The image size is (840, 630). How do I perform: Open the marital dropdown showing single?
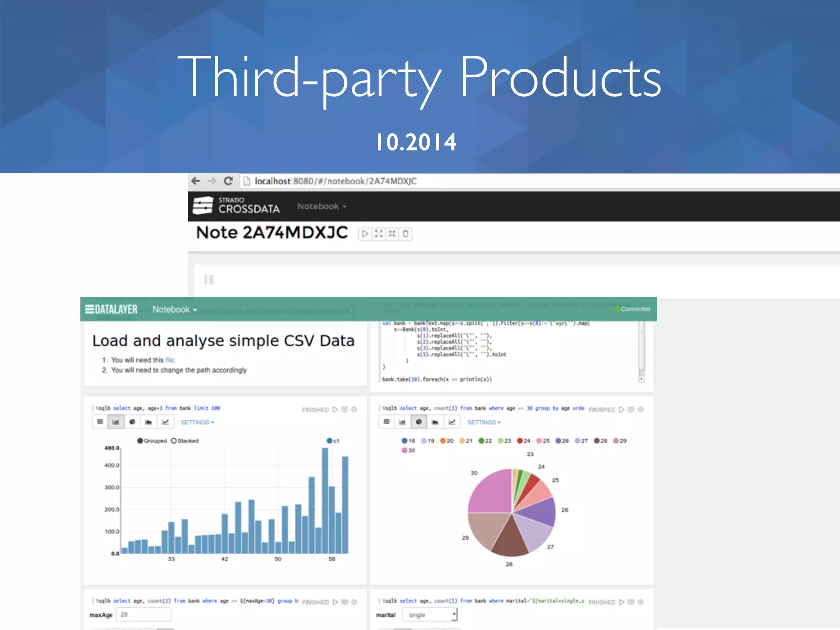[429, 614]
